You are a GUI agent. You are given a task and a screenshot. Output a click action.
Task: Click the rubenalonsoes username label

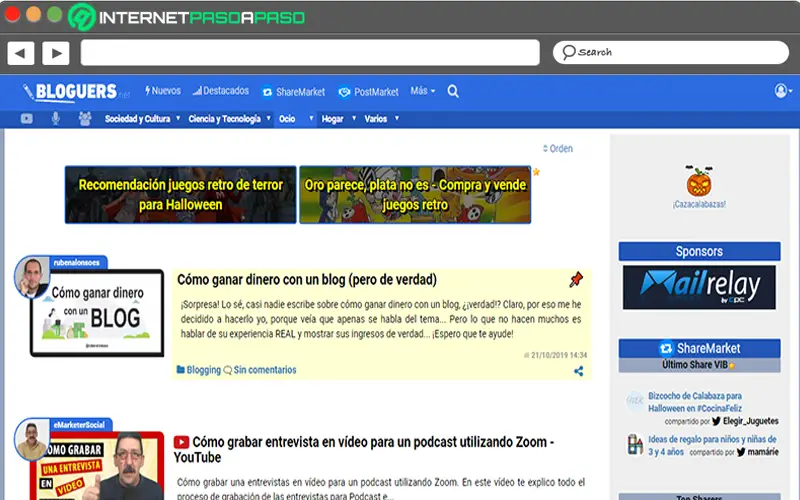[77, 263]
